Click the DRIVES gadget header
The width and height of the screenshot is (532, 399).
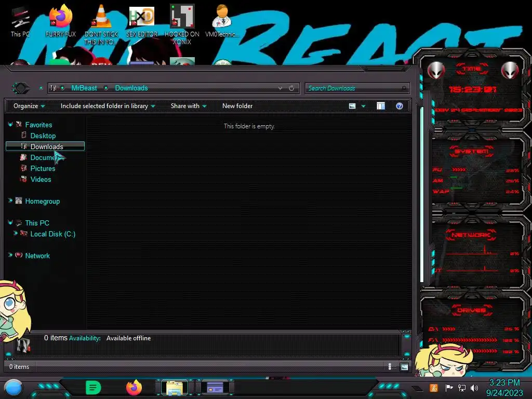(472, 310)
